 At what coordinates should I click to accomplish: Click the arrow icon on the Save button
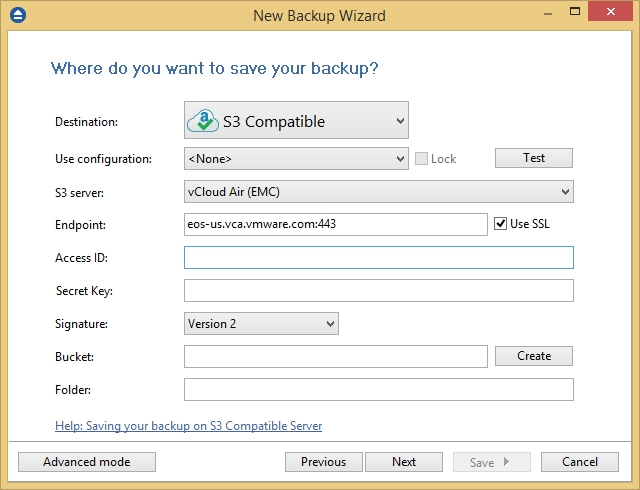pos(507,462)
